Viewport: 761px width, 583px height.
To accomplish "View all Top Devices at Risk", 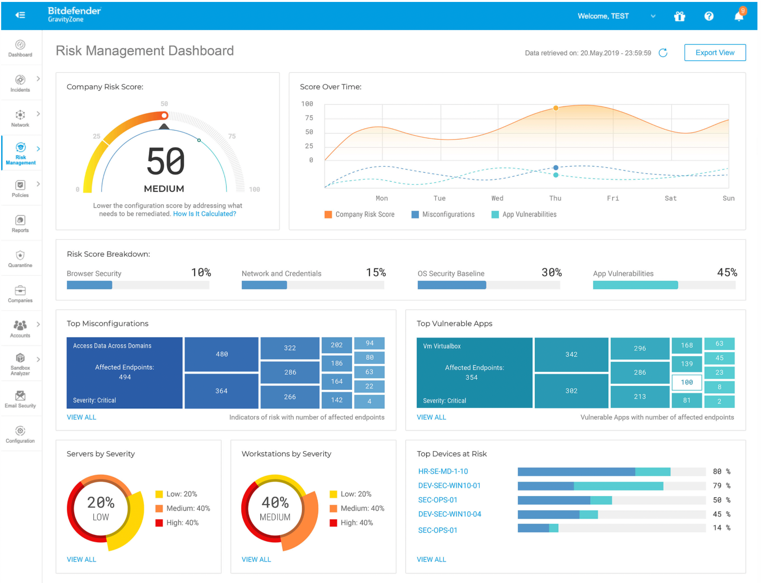I will click(431, 559).
